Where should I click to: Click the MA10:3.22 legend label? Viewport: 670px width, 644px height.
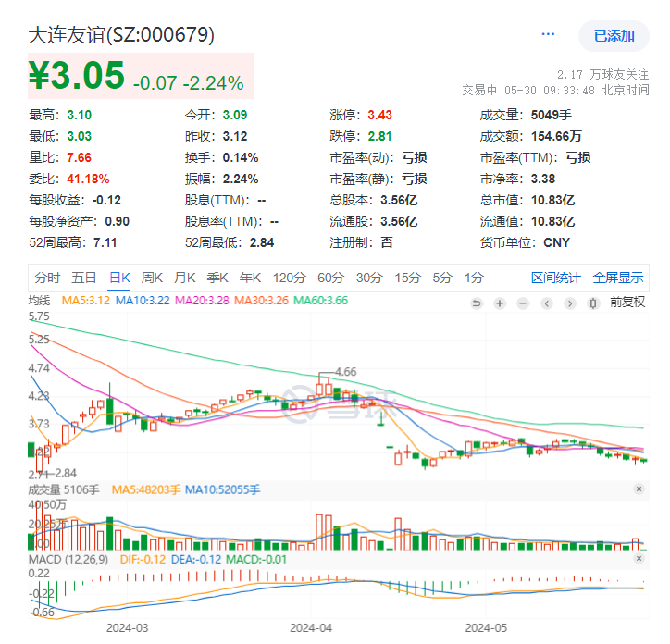[x=143, y=301]
